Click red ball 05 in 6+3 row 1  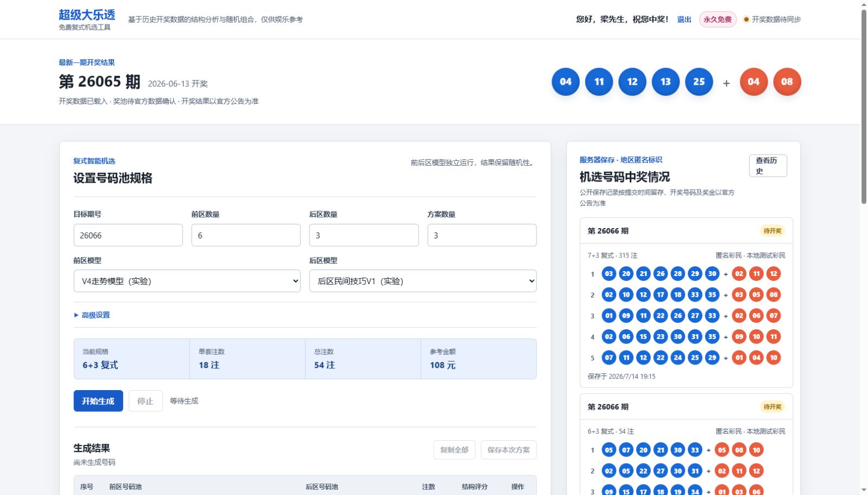pyautogui.click(x=722, y=450)
